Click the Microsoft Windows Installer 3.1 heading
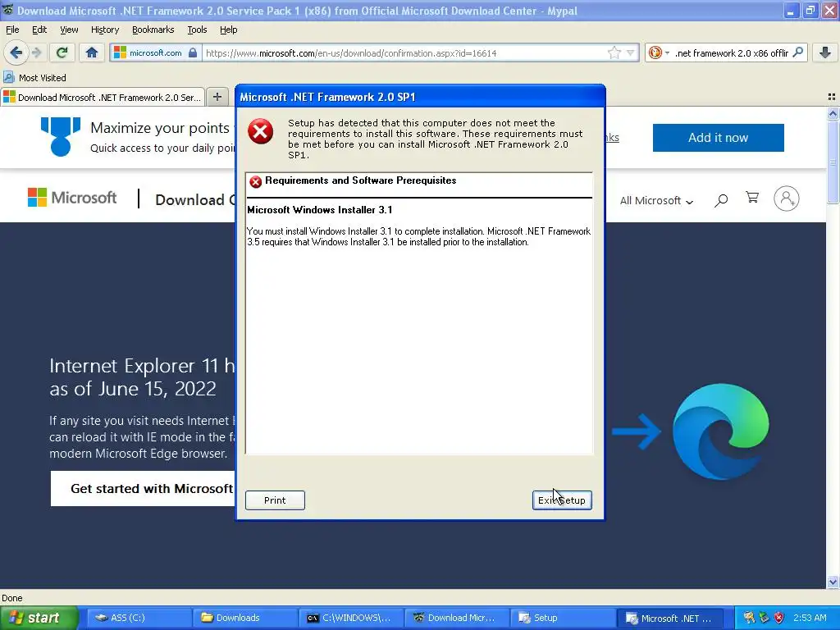This screenshot has width=840, height=630. tap(319, 210)
